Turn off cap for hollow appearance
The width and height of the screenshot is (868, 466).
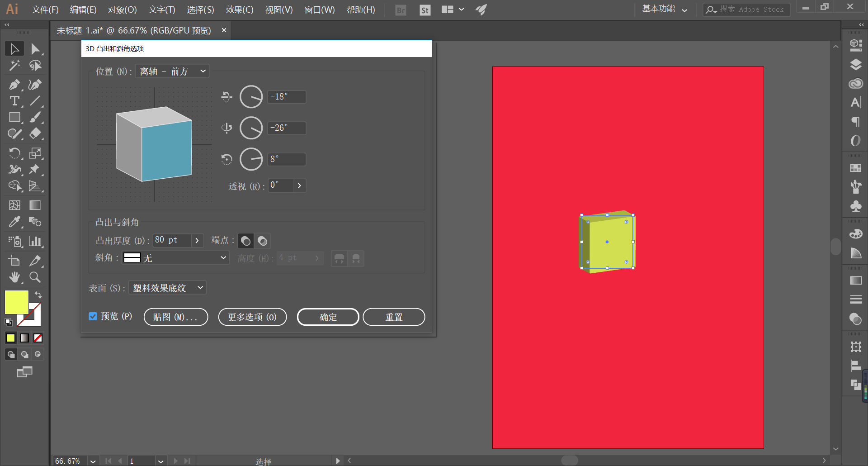click(x=262, y=241)
